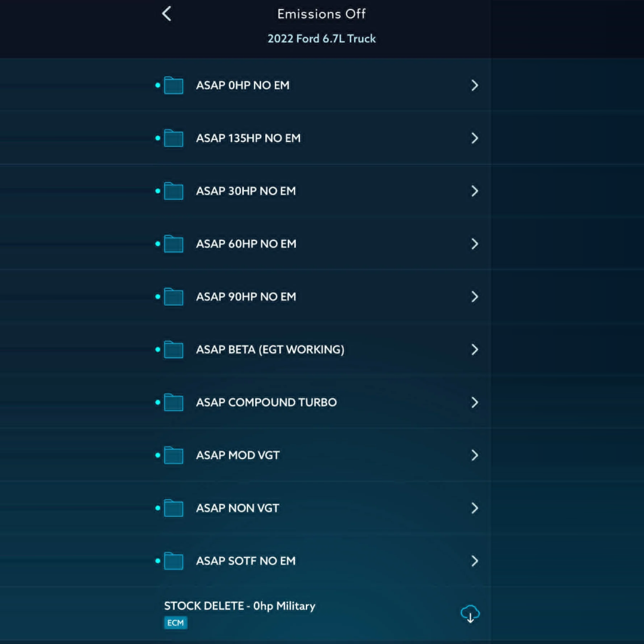Click the ECM tag under STOCK DELETE
Image resolution: width=644 pixels, height=644 pixels.
(176, 623)
